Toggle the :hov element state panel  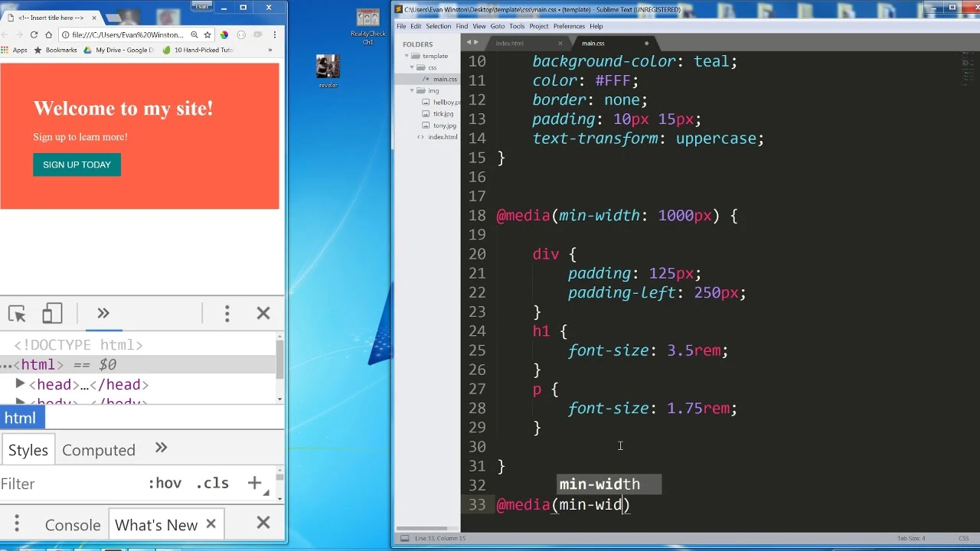[165, 483]
